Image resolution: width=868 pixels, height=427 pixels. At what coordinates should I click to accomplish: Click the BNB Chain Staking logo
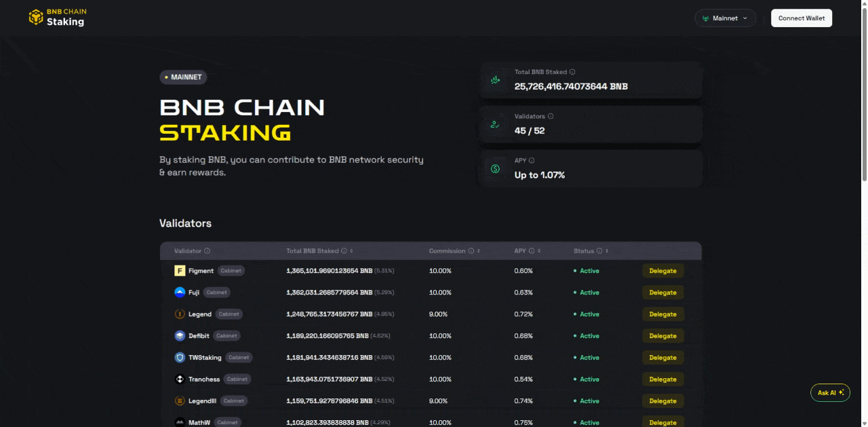pos(57,18)
